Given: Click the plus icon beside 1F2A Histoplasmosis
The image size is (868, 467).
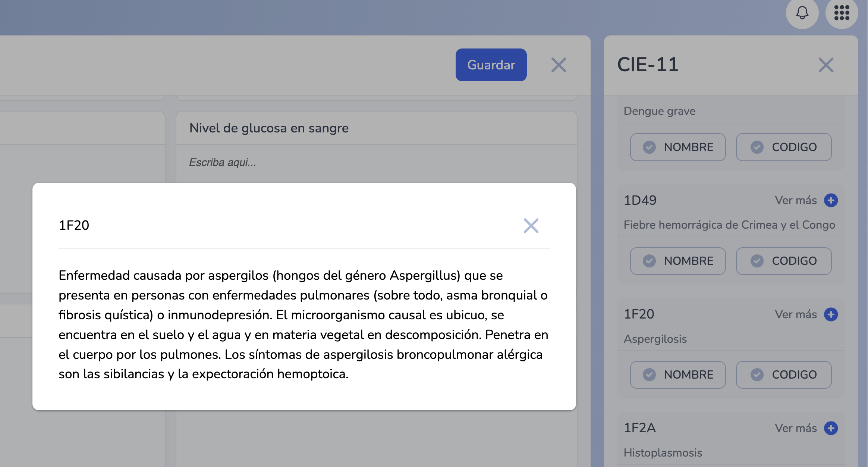Looking at the screenshot, I should tap(831, 428).
